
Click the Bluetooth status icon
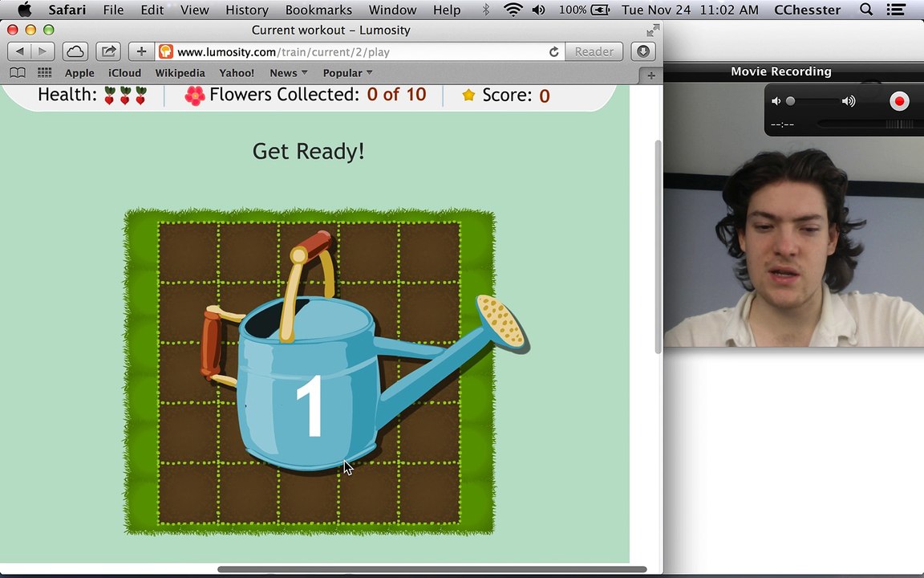[485, 10]
